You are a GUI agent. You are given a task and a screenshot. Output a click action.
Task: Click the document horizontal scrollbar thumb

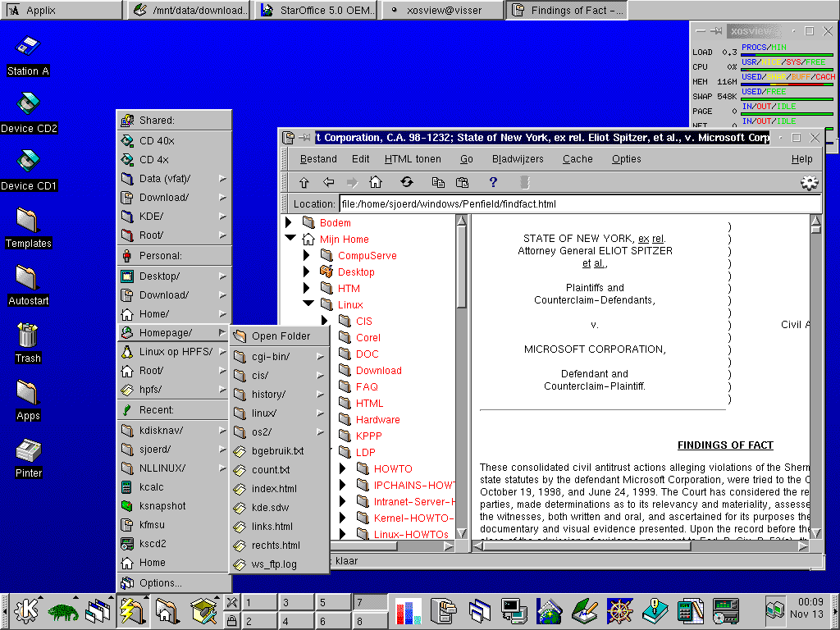(x=587, y=546)
